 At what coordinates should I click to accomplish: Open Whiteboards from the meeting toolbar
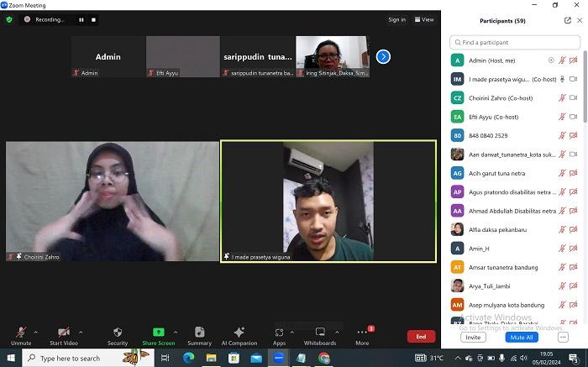(320, 333)
